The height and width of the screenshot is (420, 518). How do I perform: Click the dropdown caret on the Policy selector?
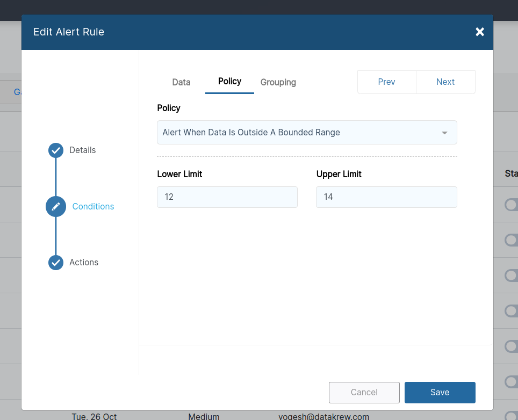click(x=444, y=132)
